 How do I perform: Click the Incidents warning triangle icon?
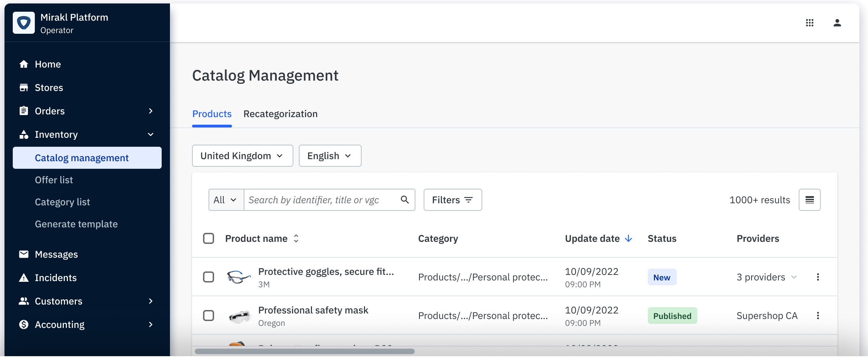point(24,278)
